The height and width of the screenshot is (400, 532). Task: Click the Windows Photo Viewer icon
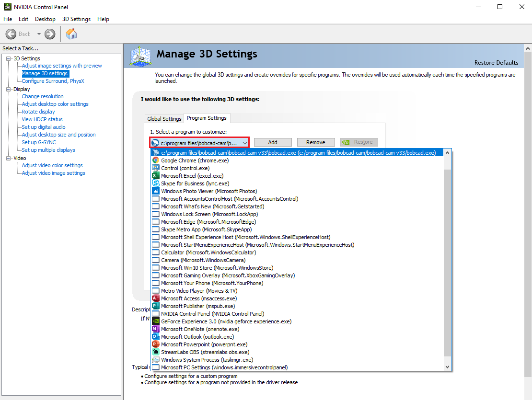click(155, 191)
